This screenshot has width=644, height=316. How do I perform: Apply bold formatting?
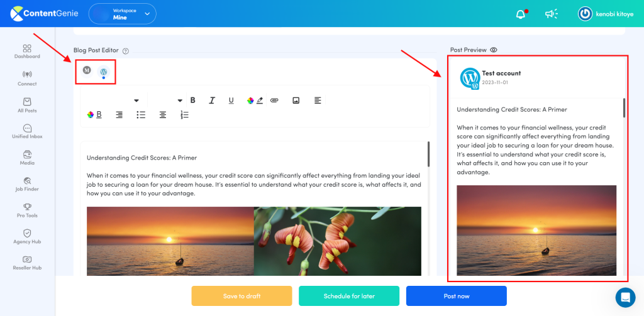(x=192, y=100)
